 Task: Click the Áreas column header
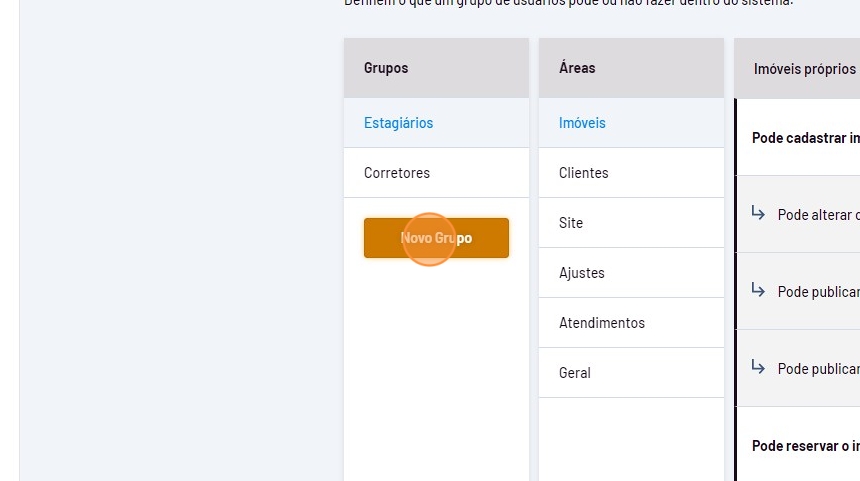[x=577, y=68]
